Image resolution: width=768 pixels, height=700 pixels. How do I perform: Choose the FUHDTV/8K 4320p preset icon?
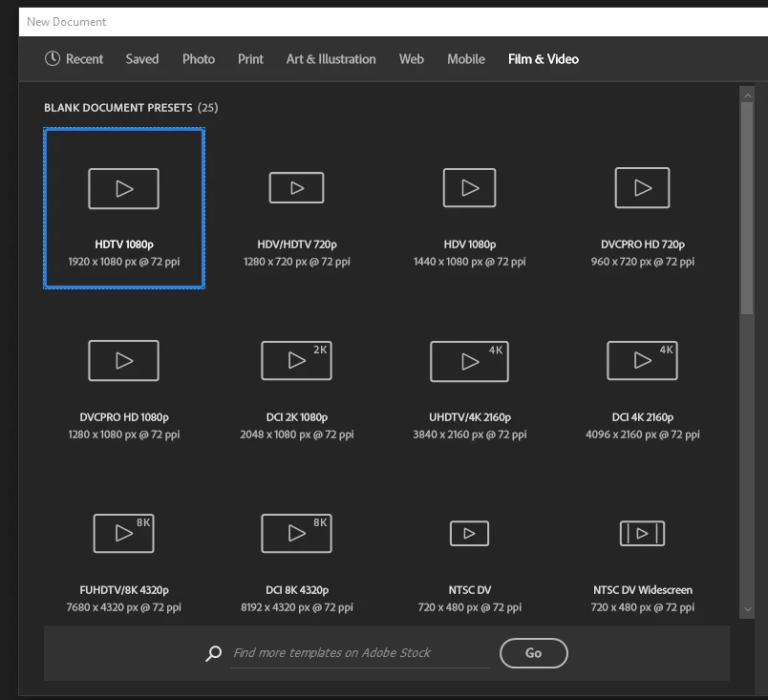(x=123, y=534)
